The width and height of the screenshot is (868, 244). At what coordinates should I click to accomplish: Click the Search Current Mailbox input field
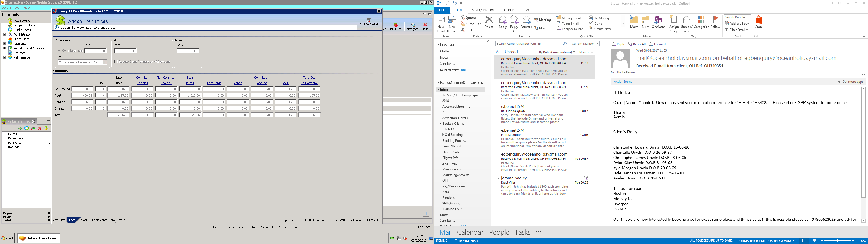coord(529,44)
